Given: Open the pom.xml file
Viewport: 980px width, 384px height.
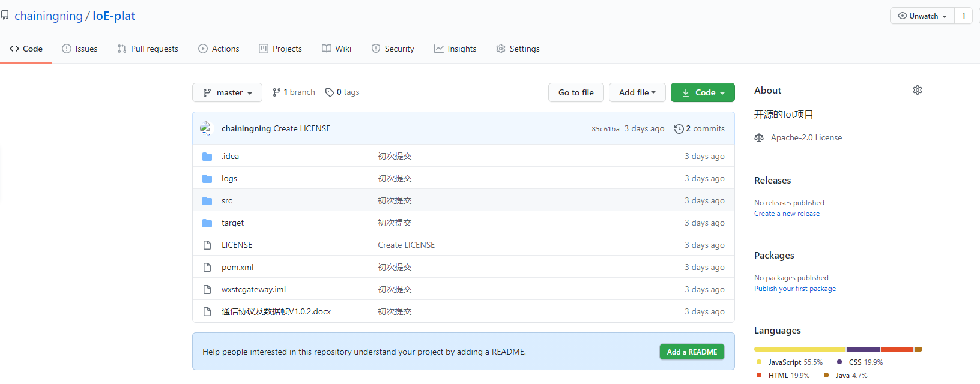Looking at the screenshot, I should 238,267.
